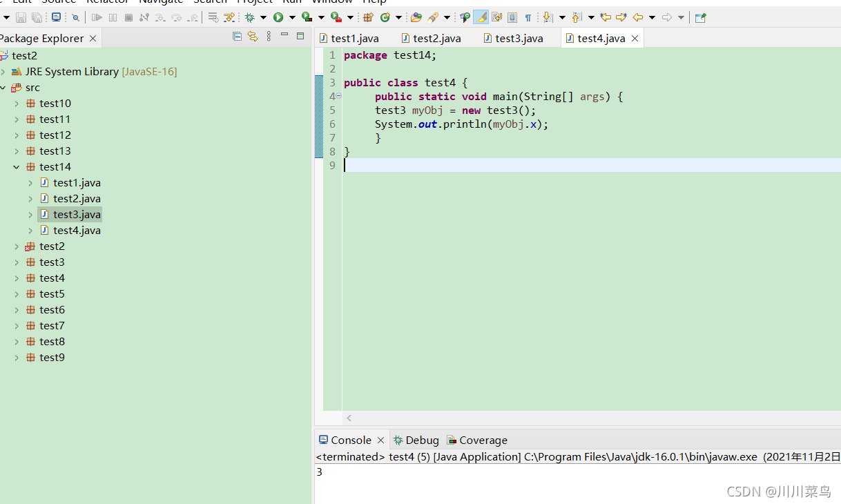Click the Terminate square icon

pyautogui.click(x=128, y=17)
